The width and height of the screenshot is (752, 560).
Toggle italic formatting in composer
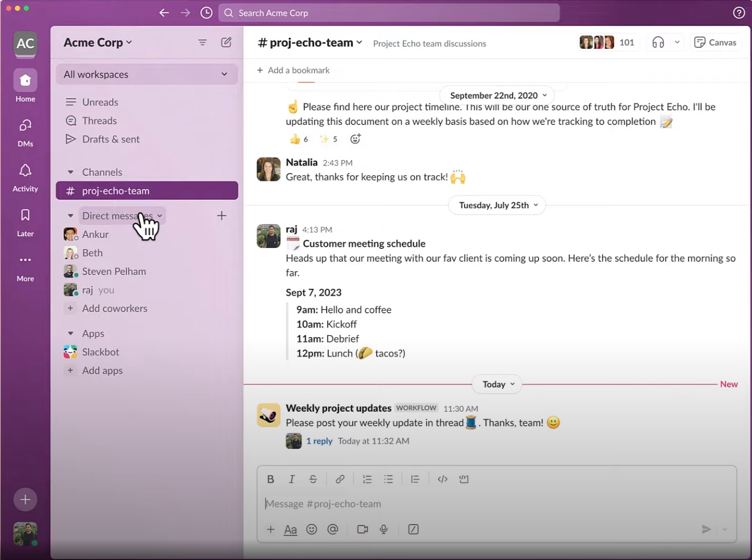pyautogui.click(x=292, y=479)
